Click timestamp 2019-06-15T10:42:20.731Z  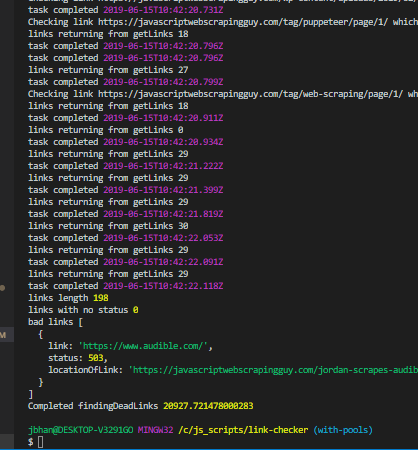[163, 10]
